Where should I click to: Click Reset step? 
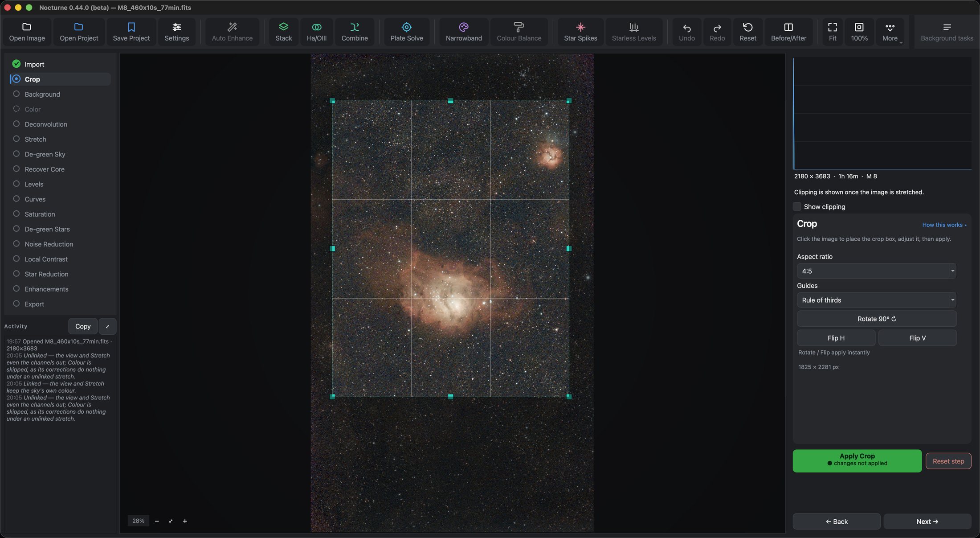[x=948, y=461]
